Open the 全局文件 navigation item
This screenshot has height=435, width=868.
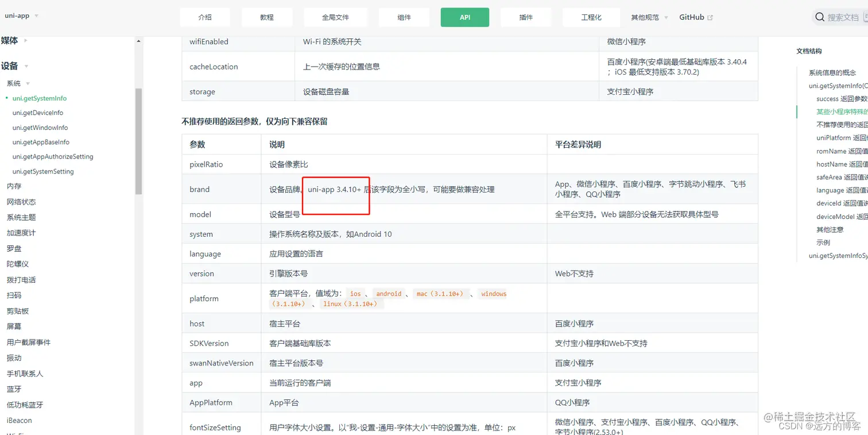[335, 17]
